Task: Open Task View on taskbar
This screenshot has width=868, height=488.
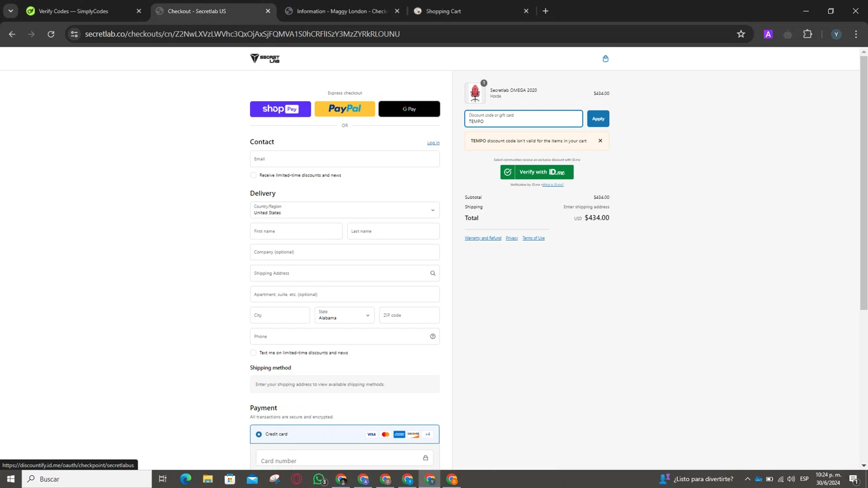Action: tap(163, 479)
